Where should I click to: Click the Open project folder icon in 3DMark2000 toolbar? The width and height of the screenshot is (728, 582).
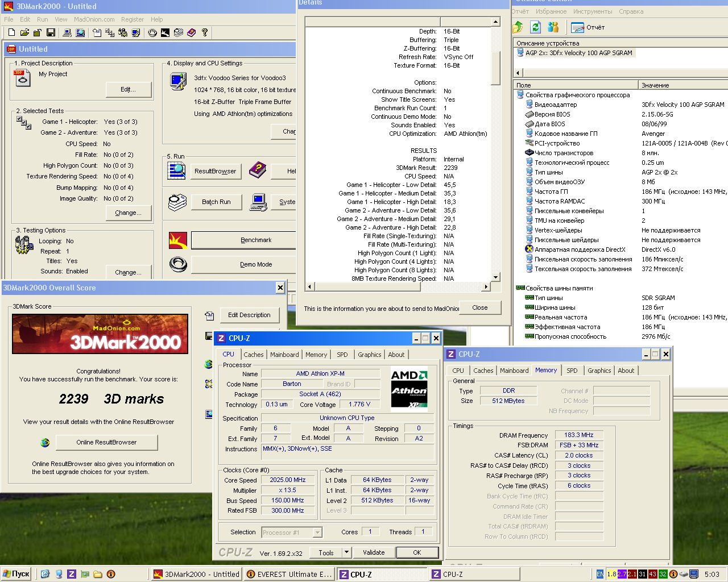coord(24,32)
